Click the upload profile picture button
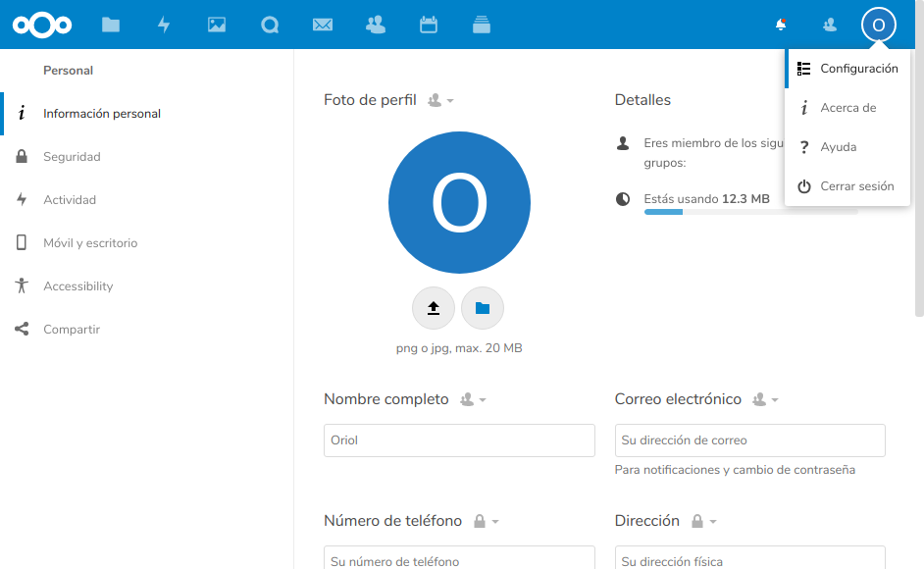Image resolution: width=924 pixels, height=569 pixels. (x=434, y=308)
